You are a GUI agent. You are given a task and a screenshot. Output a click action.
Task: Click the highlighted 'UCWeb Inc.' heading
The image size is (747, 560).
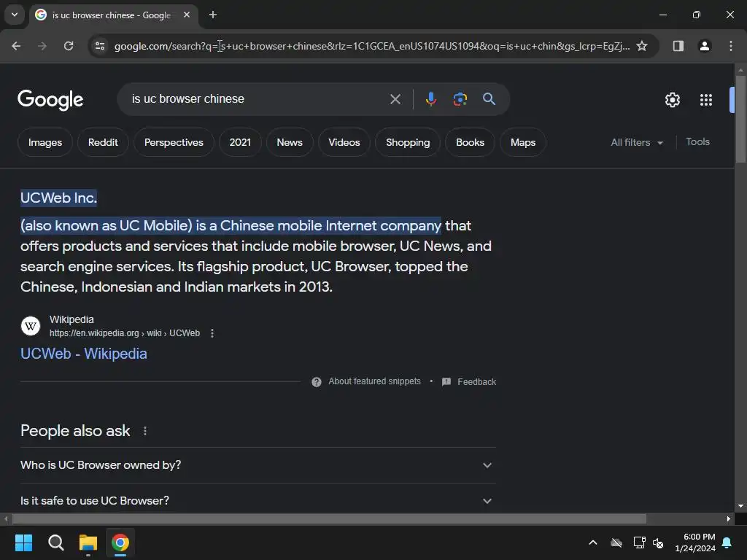58,198
